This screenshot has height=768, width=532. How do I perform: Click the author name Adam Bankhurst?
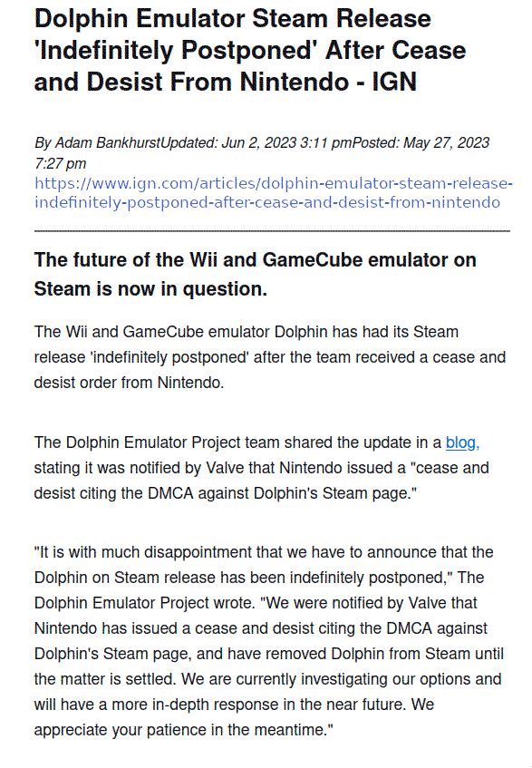tap(107, 142)
